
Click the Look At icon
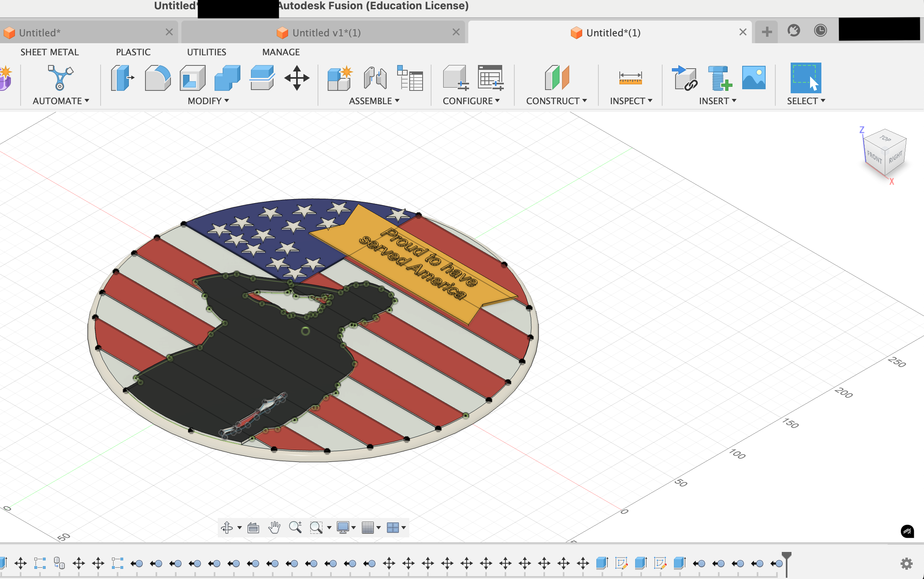coord(253,527)
